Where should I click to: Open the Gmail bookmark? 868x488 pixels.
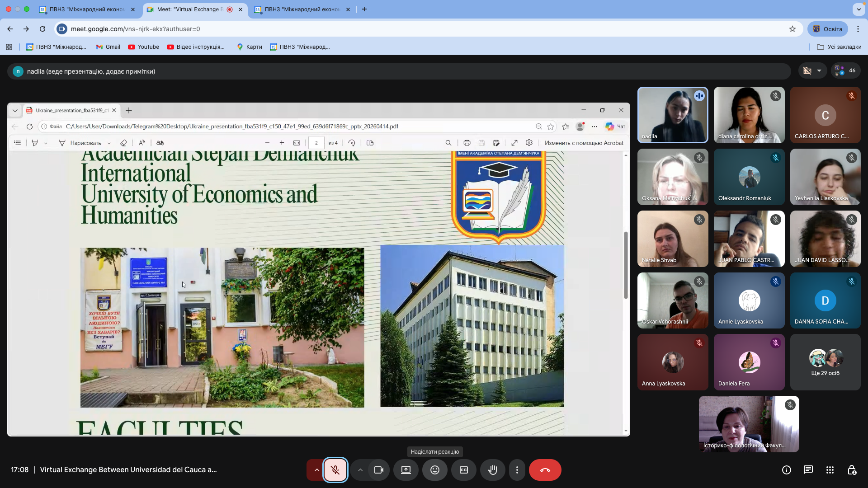point(108,47)
